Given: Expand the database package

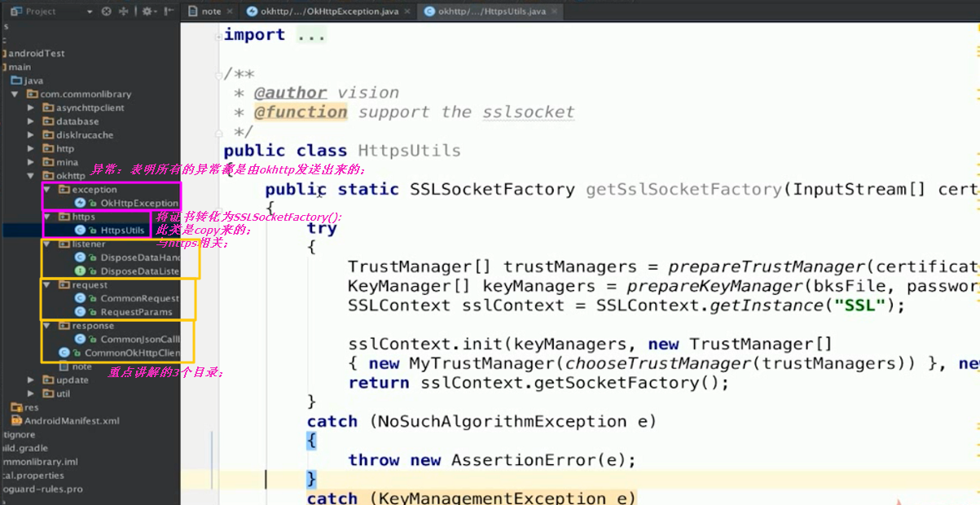Looking at the screenshot, I should [31, 121].
